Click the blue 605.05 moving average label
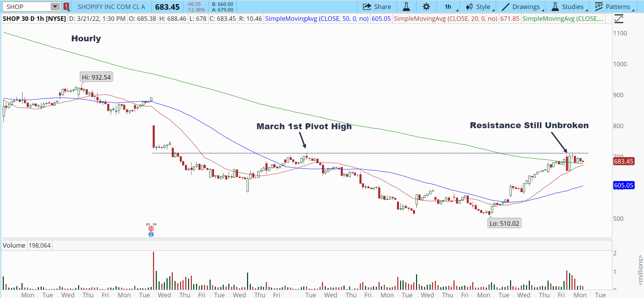 624,185
